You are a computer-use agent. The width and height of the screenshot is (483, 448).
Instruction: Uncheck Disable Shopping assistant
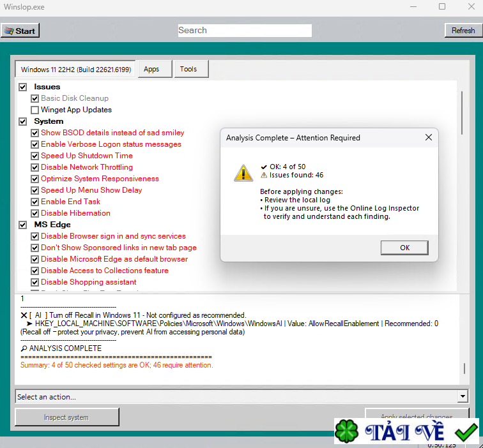34,282
